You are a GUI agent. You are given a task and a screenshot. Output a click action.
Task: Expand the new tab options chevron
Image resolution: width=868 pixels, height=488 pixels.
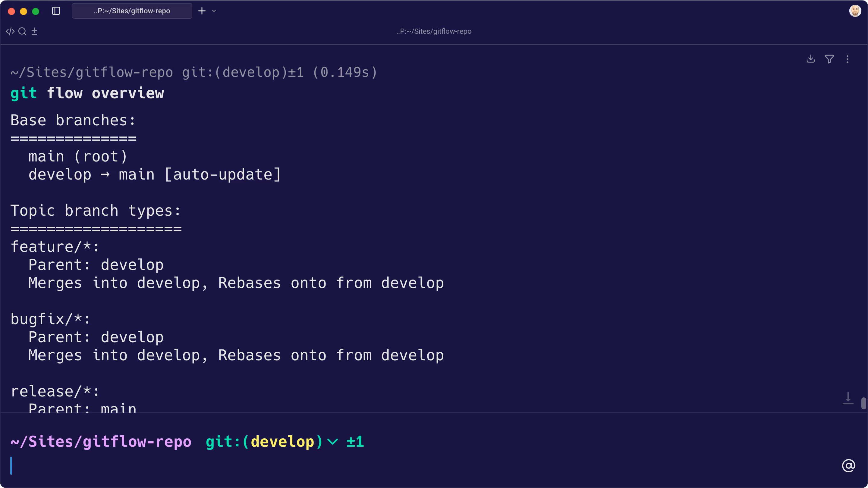214,11
